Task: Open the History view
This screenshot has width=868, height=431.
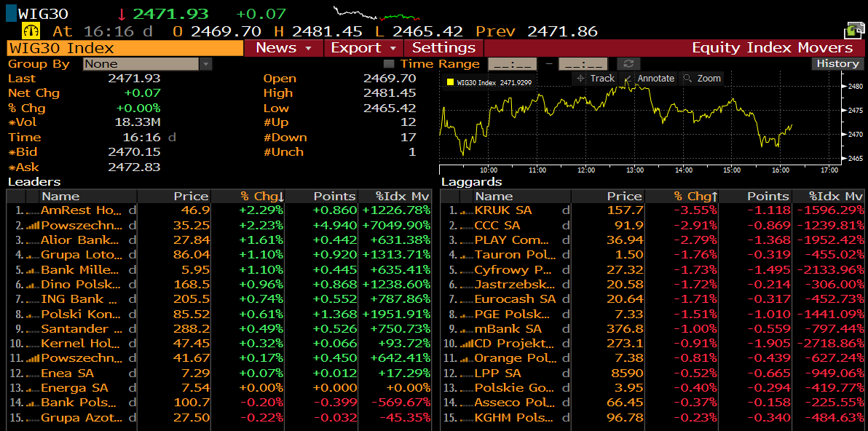Action: click(x=837, y=63)
